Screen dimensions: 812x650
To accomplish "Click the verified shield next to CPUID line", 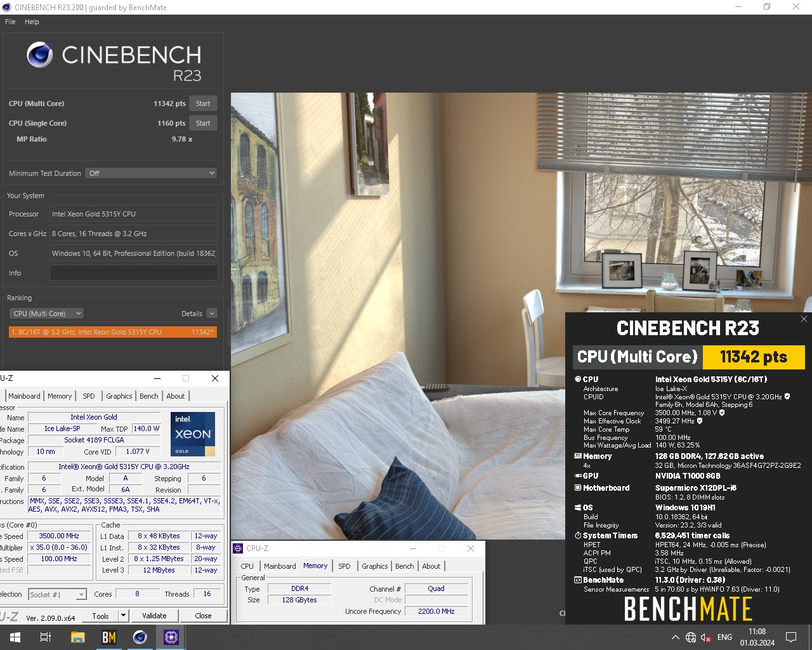I will (x=787, y=397).
